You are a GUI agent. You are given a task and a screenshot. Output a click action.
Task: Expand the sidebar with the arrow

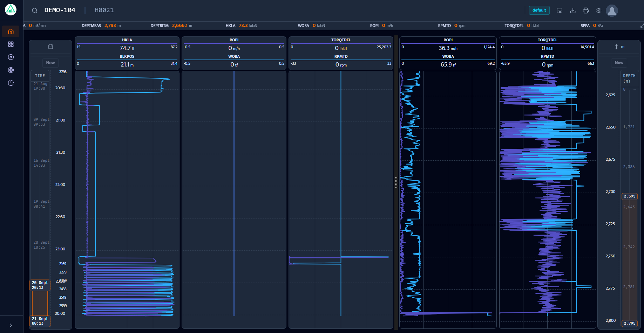tap(11, 325)
